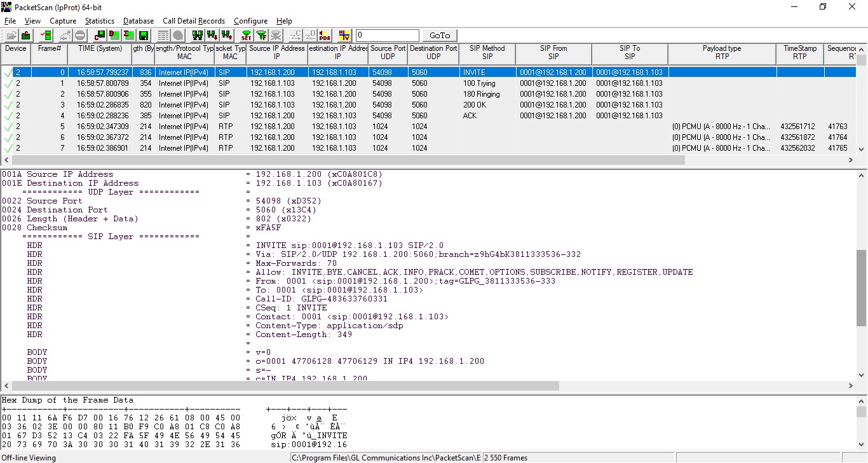Click the 'Content-Type: application/sdp' line
This screenshot has width=868, height=463.
click(329, 326)
